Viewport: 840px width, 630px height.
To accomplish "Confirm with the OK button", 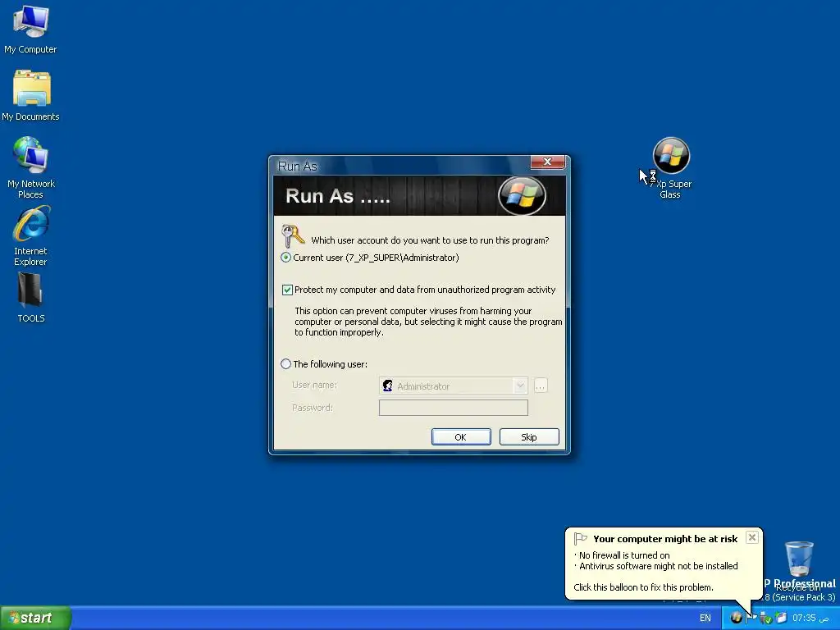I will coord(461,437).
